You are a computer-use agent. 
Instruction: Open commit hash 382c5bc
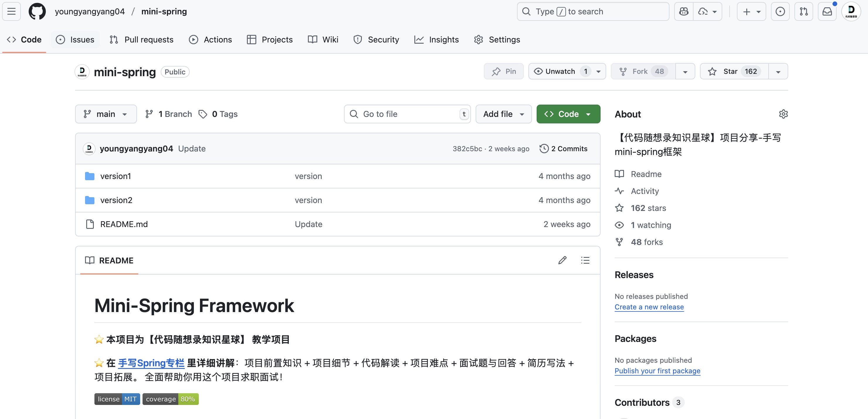coord(467,149)
